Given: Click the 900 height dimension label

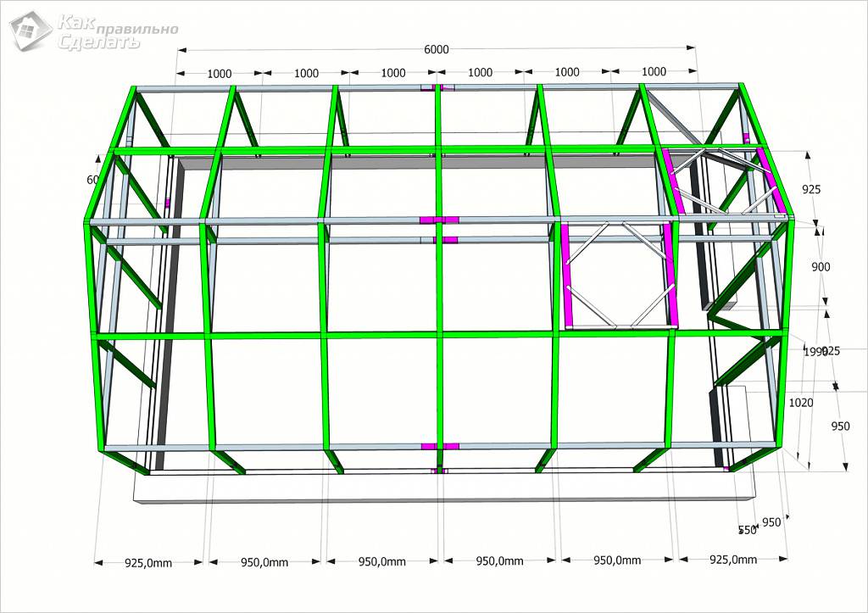Looking at the screenshot, I should pos(820,267).
